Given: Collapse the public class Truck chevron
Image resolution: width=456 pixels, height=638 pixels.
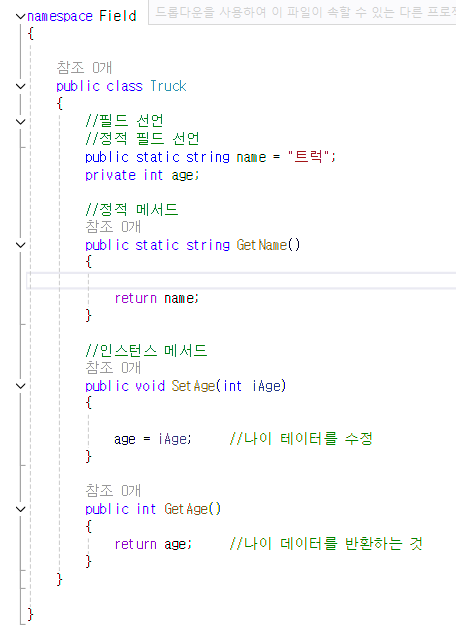Looking at the screenshot, I should coord(20,86).
